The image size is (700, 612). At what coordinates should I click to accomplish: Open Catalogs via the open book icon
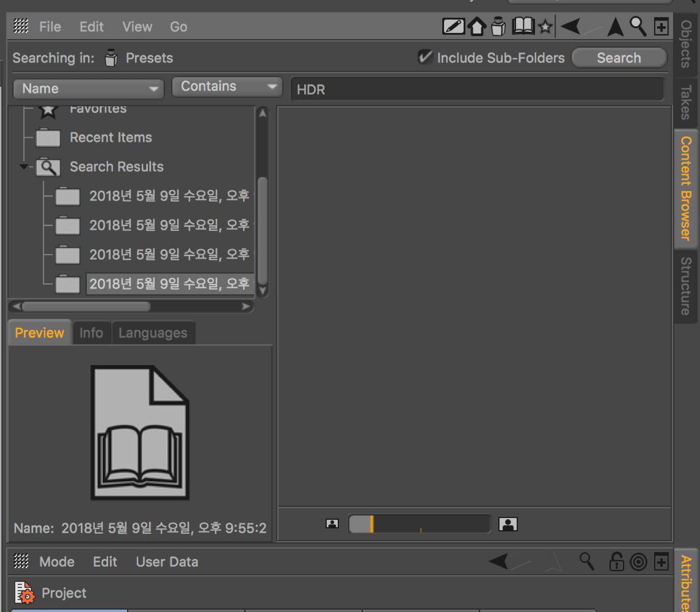click(523, 26)
